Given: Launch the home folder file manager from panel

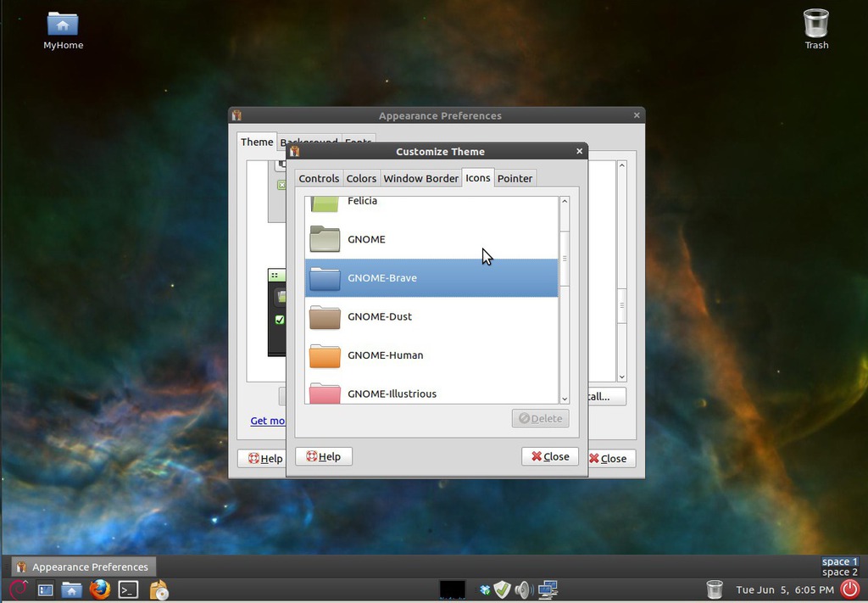Looking at the screenshot, I should (71, 590).
